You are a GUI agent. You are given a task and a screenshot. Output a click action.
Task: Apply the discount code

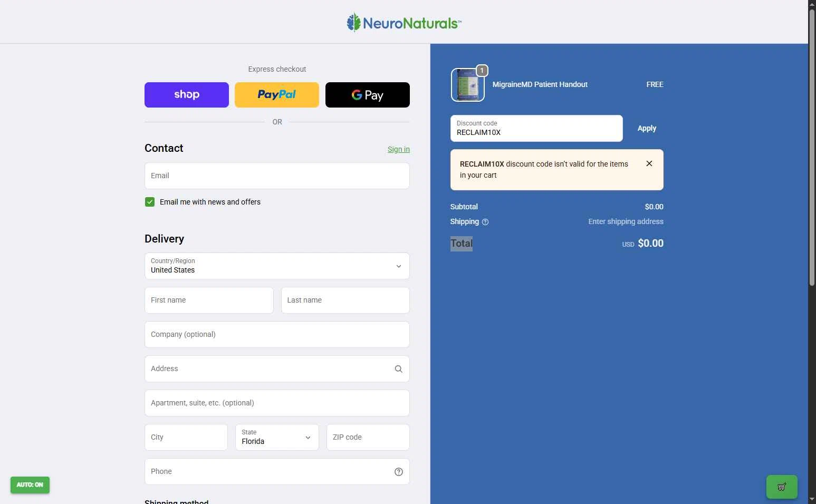(647, 128)
